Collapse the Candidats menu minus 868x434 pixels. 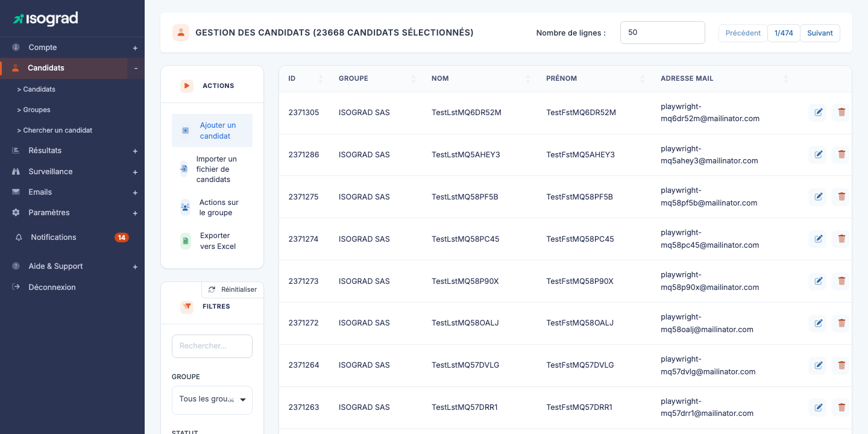[x=136, y=68]
